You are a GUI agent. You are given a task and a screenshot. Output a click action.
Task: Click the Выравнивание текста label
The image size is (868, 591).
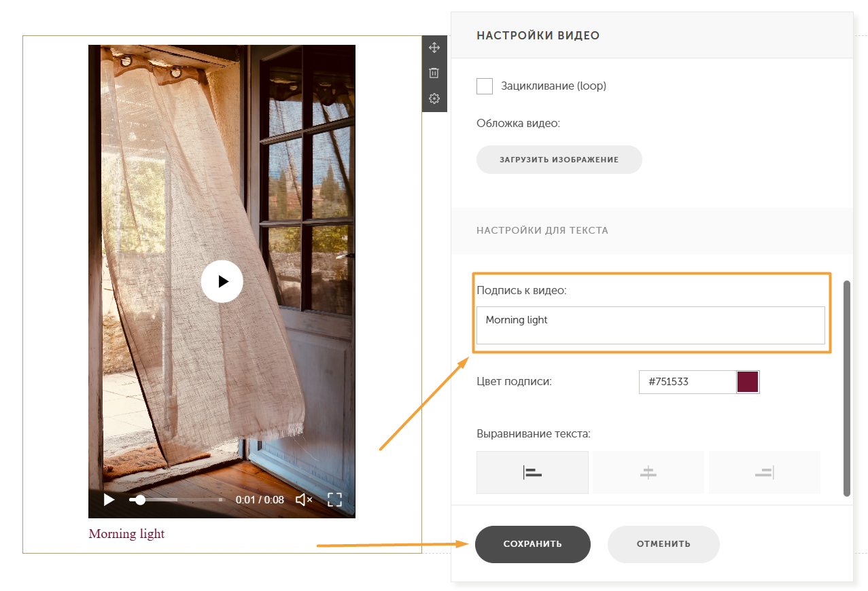click(534, 433)
